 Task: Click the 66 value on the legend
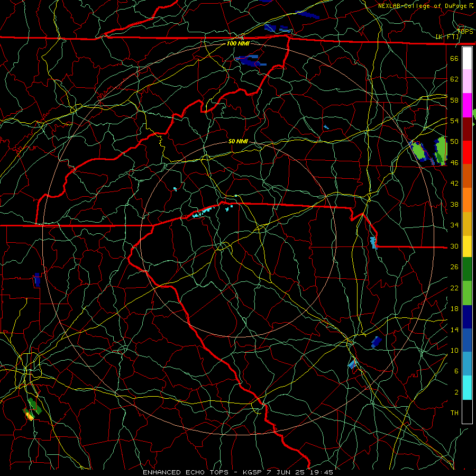click(454, 58)
